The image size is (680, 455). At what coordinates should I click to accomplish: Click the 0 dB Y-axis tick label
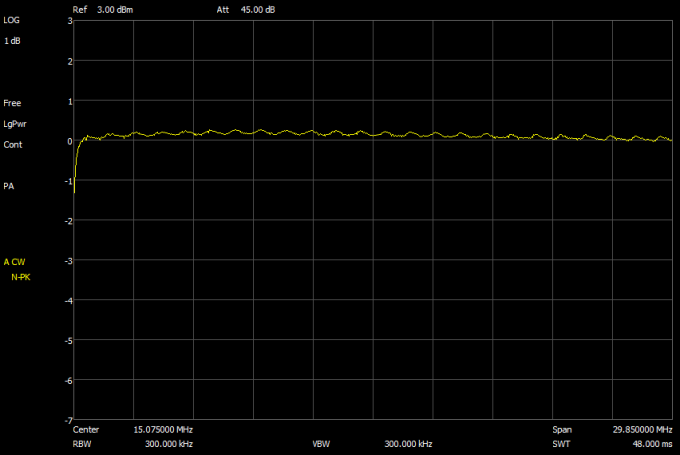(x=69, y=141)
